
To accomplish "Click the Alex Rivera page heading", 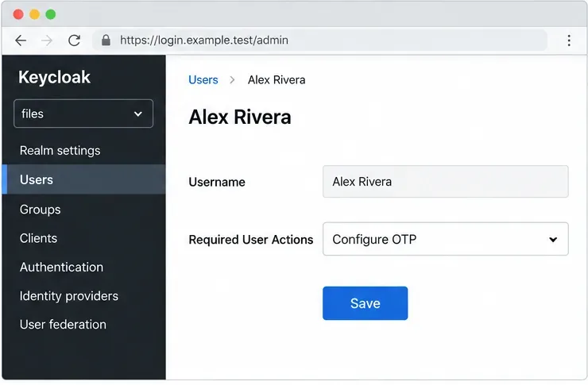I will pos(240,117).
